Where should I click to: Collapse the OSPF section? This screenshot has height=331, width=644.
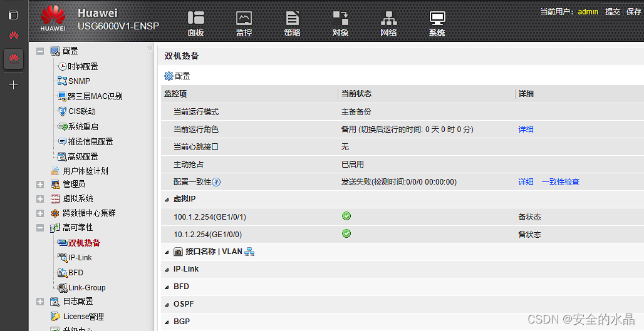click(167, 305)
